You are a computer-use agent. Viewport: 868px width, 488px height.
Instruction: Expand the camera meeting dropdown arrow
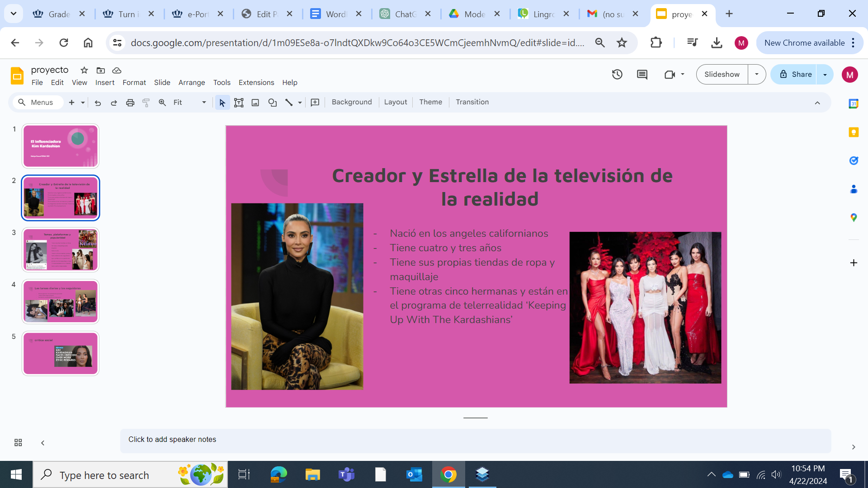point(683,75)
